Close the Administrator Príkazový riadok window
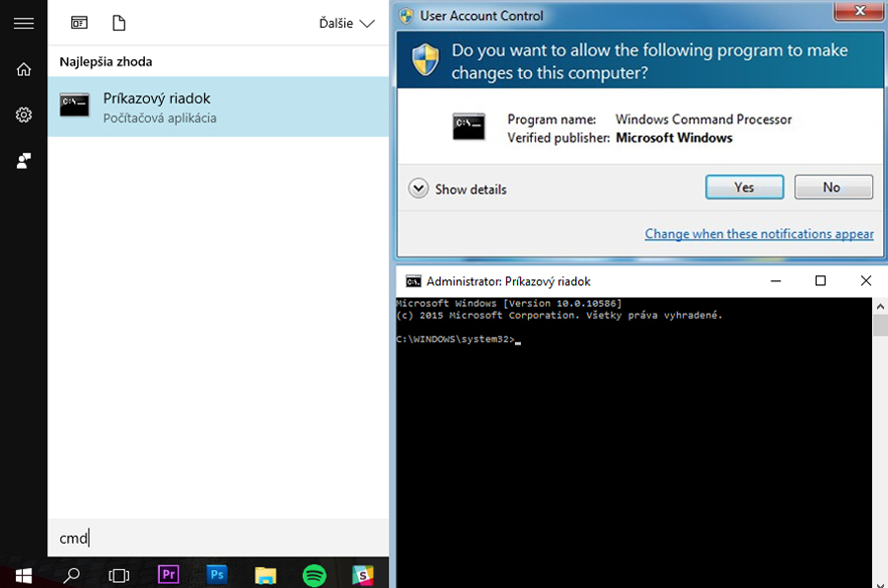This screenshot has width=888, height=588. (866, 281)
